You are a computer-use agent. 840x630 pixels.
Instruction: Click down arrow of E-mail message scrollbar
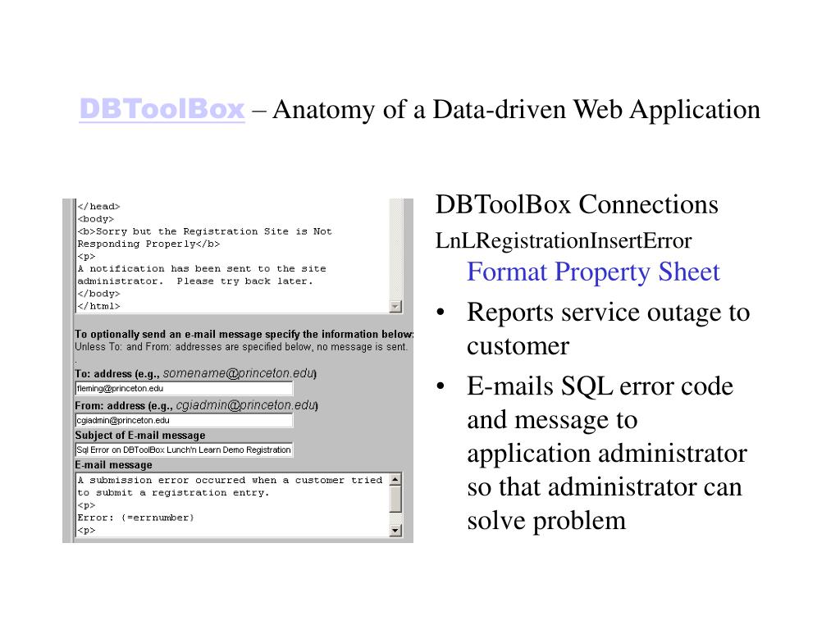click(x=396, y=531)
